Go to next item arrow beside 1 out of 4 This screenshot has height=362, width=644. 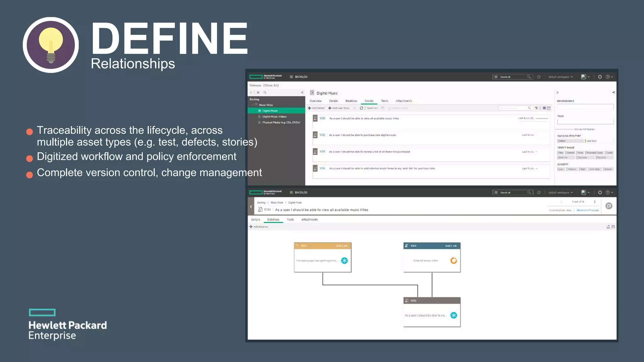coord(594,202)
